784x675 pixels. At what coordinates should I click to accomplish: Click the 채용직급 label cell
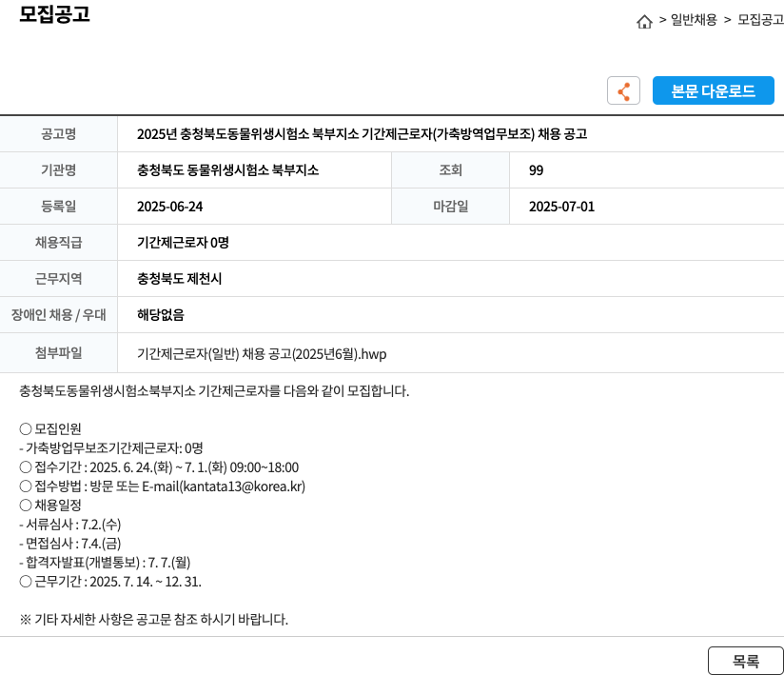(58, 243)
